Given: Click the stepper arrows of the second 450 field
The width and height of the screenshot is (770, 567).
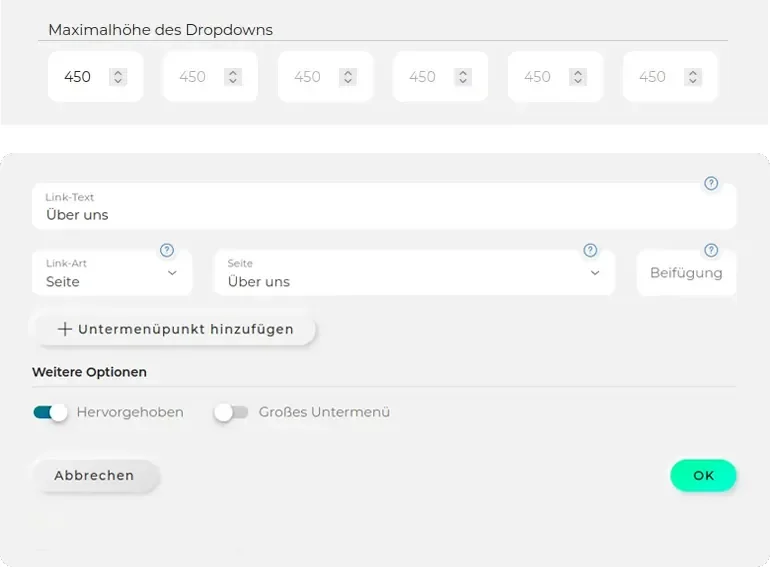Looking at the screenshot, I should coord(233,77).
